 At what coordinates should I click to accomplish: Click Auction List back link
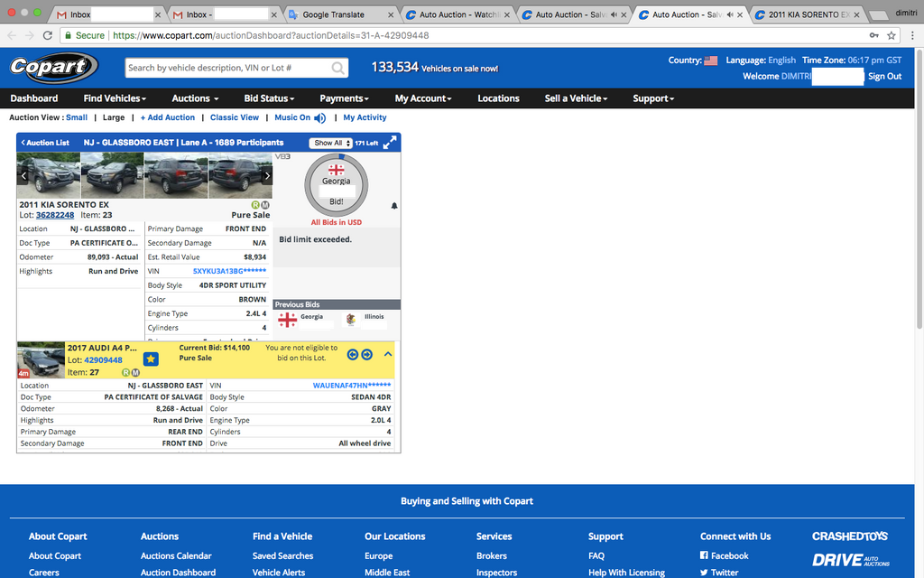(x=45, y=143)
